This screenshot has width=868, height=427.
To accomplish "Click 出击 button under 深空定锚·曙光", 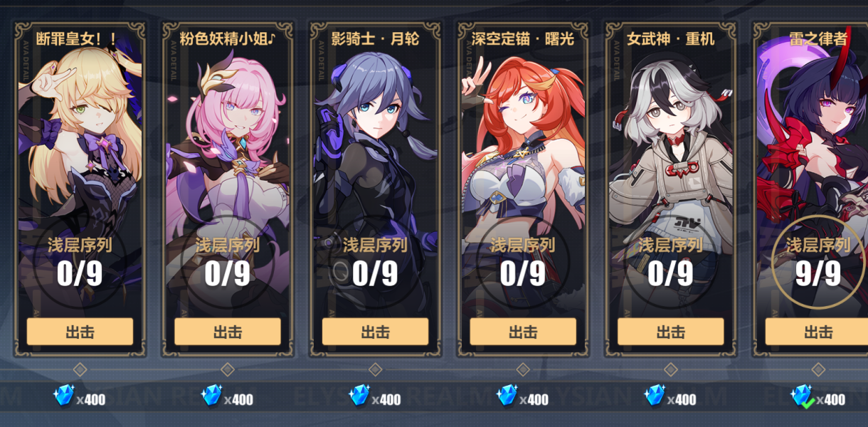I will tap(523, 332).
